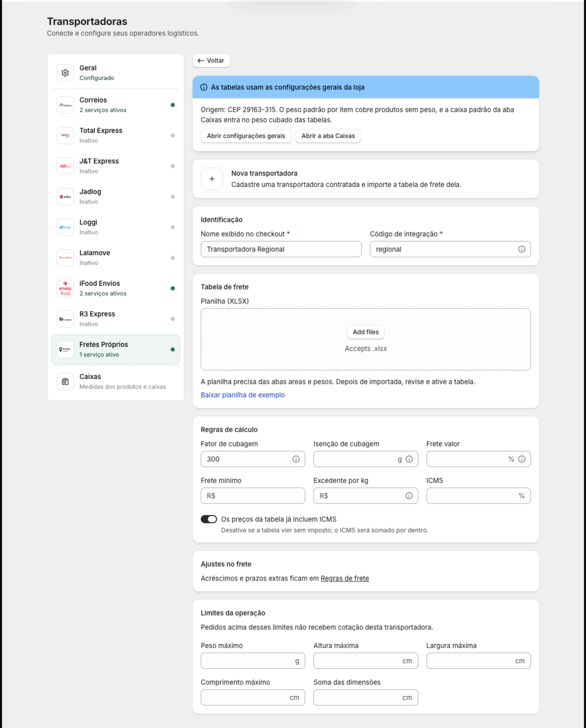
Task: Open the Correios carrier section
Action: click(115, 105)
